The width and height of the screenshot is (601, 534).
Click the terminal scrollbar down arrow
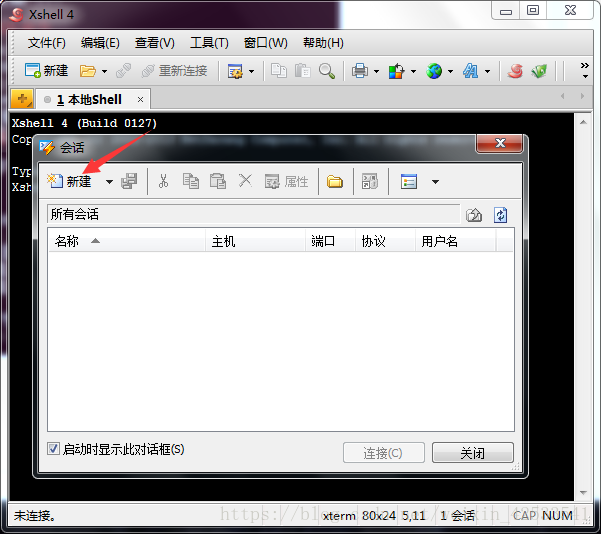click(x=583, y=493)
